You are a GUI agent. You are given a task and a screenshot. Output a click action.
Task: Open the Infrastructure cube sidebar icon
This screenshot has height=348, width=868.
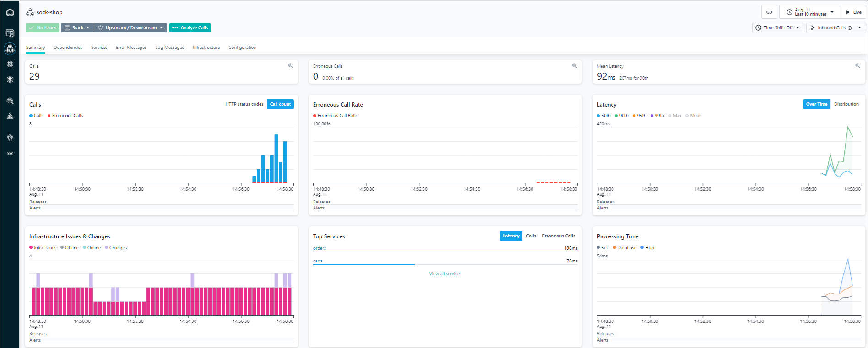[x=10, y=80]
